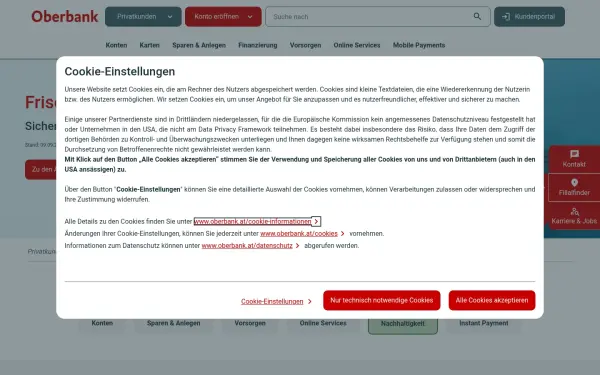Screen dimensions: 600x375
Task: Select the bottom Online Services tab
Action: click(x=323, y=323)
